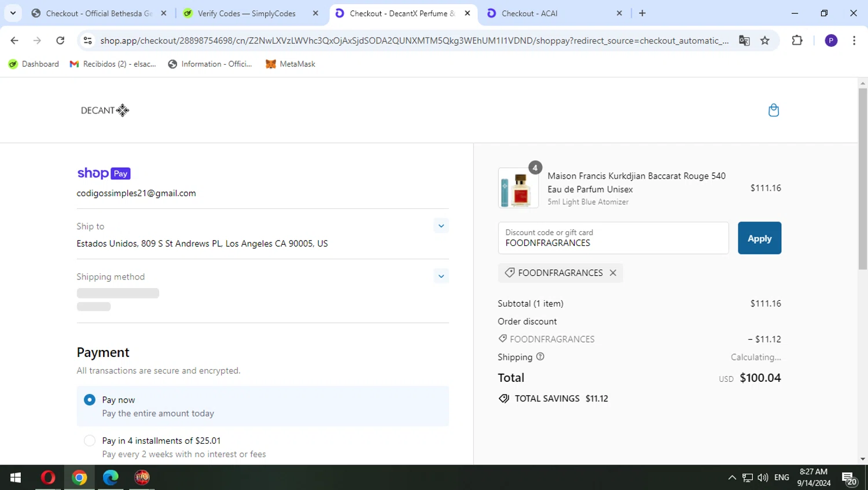Click the discount code or gift card field
The image size is (868, 490).
tap(613, 238)
